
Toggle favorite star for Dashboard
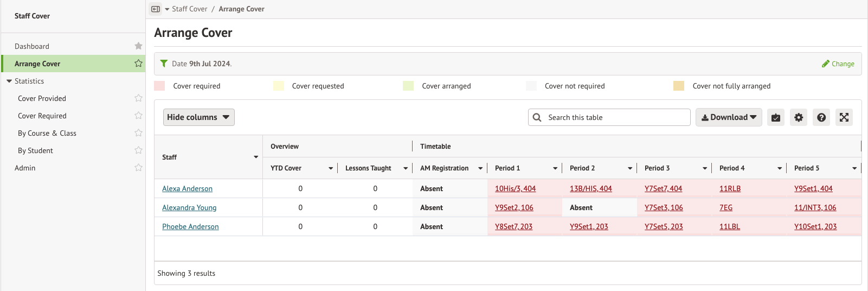click(138, 46)
